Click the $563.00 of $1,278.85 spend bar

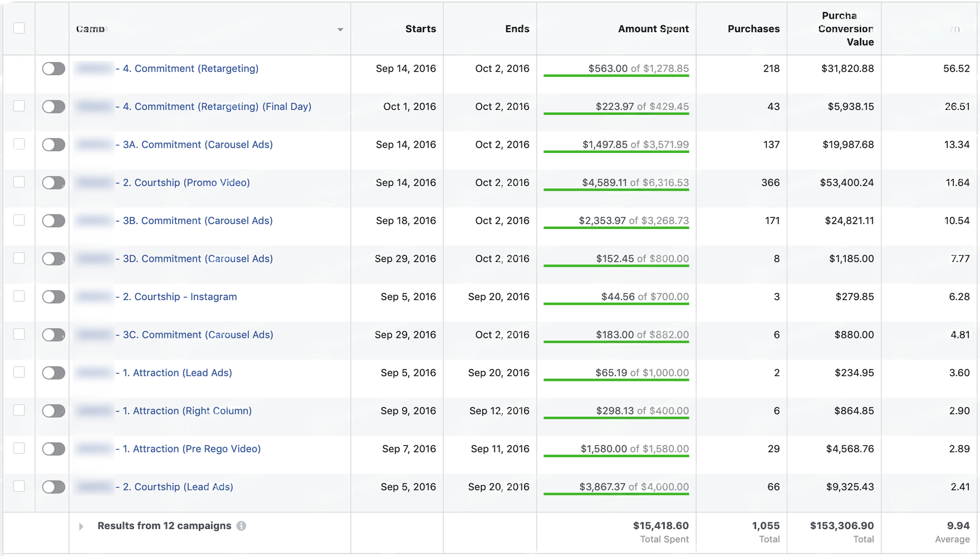(x=616, y=69)
